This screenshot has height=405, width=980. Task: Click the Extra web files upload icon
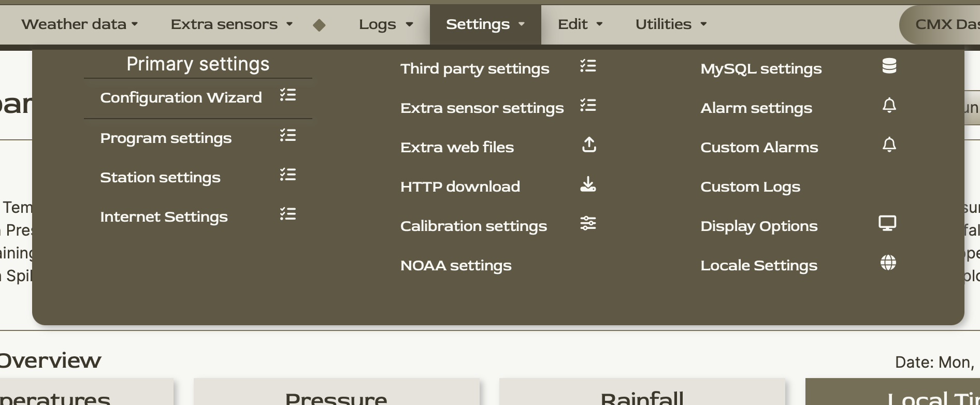pyautogui.click(x=589, y=145)
